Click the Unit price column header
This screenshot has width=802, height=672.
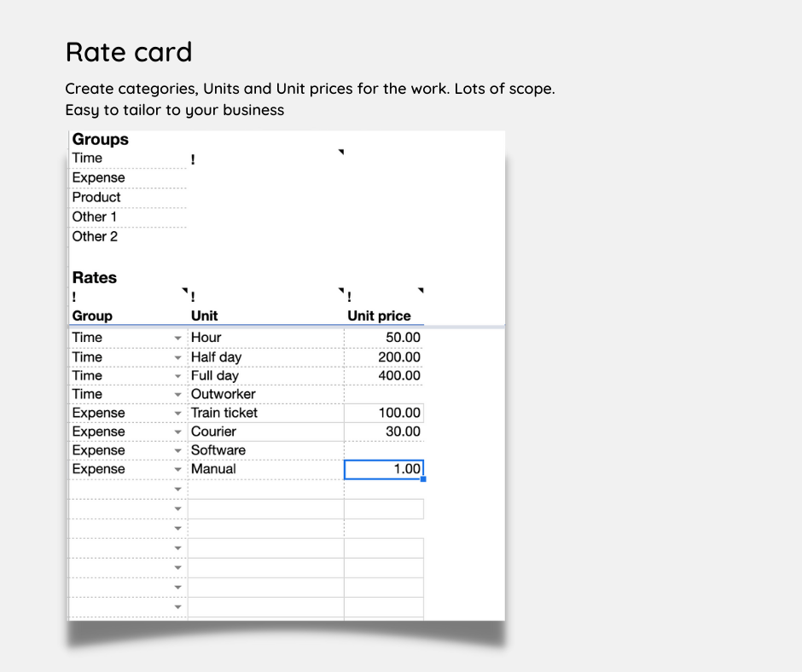[x=380, y=316]
